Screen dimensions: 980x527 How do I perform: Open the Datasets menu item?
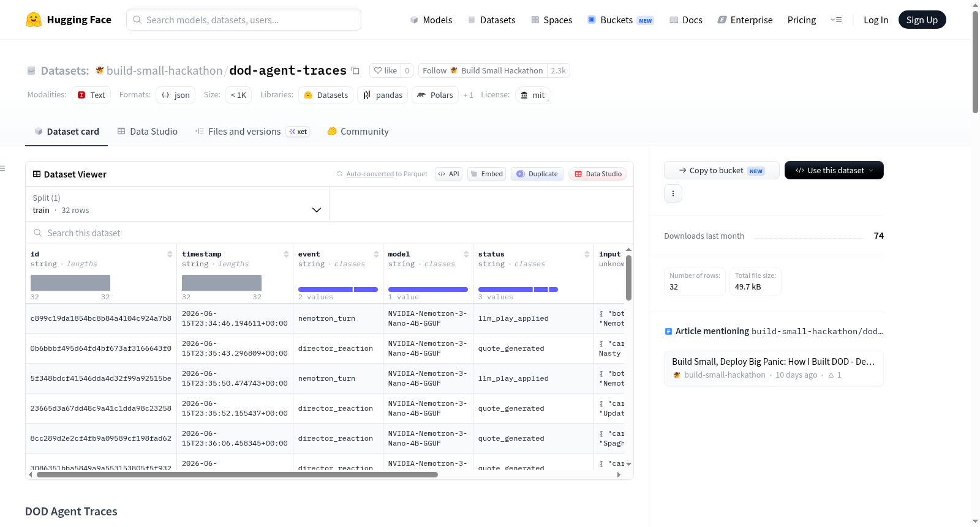(x=492, y=20)
